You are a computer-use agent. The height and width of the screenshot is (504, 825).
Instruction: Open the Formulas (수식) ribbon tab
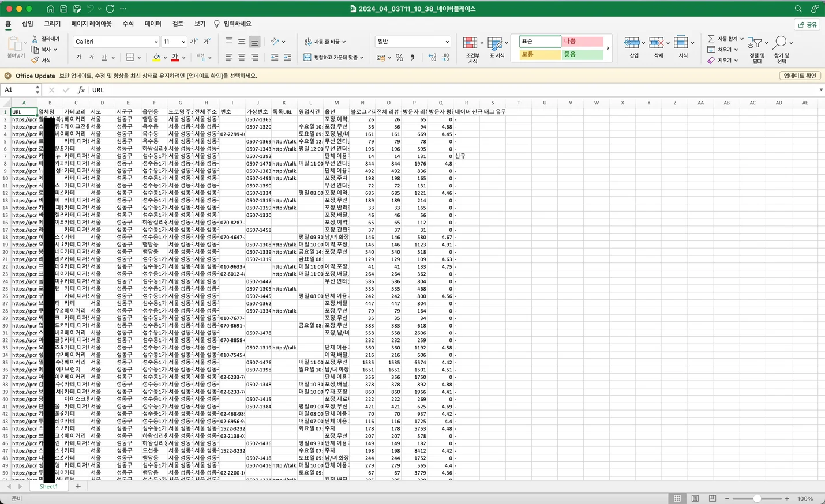(128, 24)
